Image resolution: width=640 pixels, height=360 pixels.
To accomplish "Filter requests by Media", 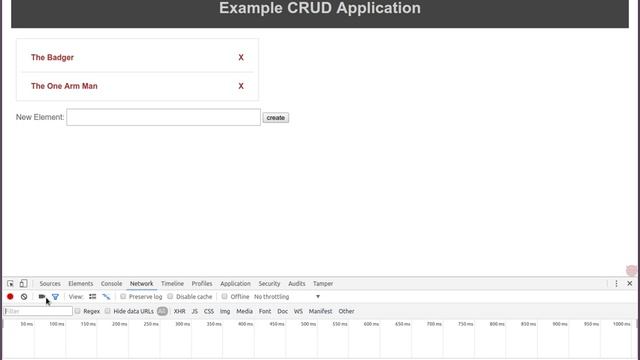I will pos(244,311).
